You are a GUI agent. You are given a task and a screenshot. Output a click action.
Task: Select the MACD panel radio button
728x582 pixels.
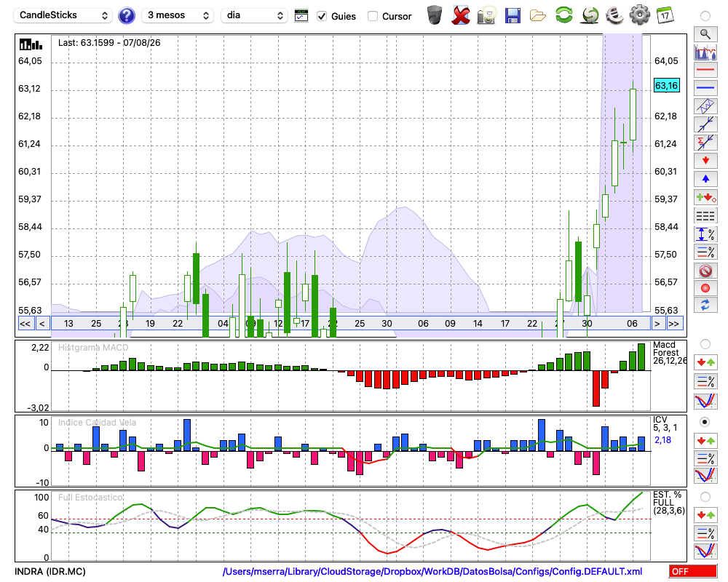705,344
